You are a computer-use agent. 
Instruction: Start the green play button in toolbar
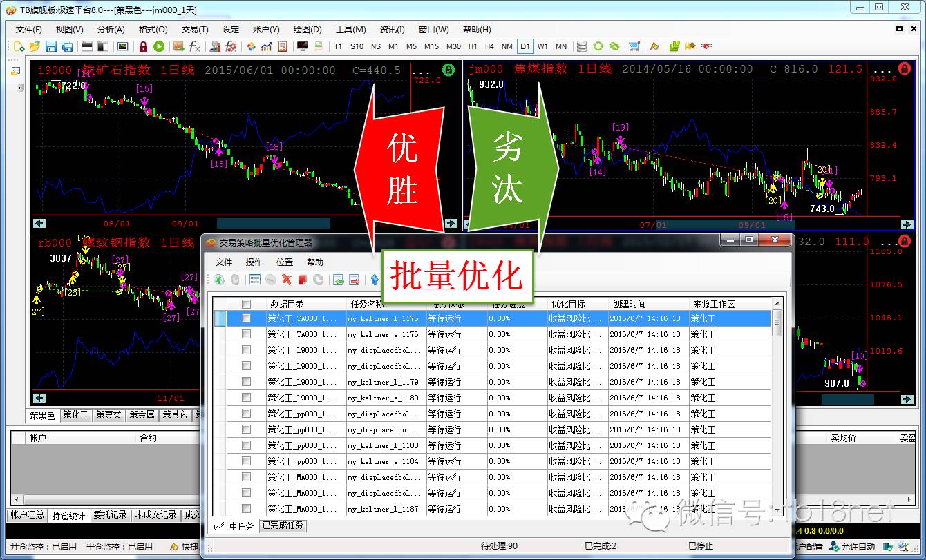(159, 46)
